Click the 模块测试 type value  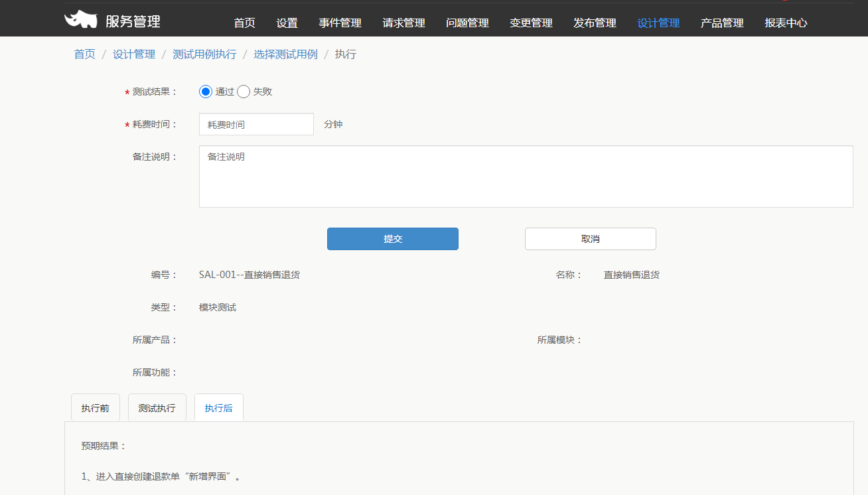click(218, 307)
